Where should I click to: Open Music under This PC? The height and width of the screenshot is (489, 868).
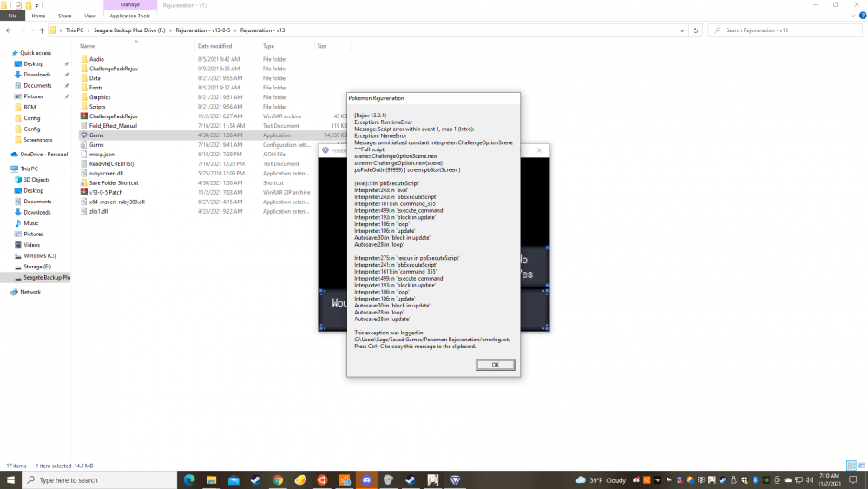click(x=31, y=222)
